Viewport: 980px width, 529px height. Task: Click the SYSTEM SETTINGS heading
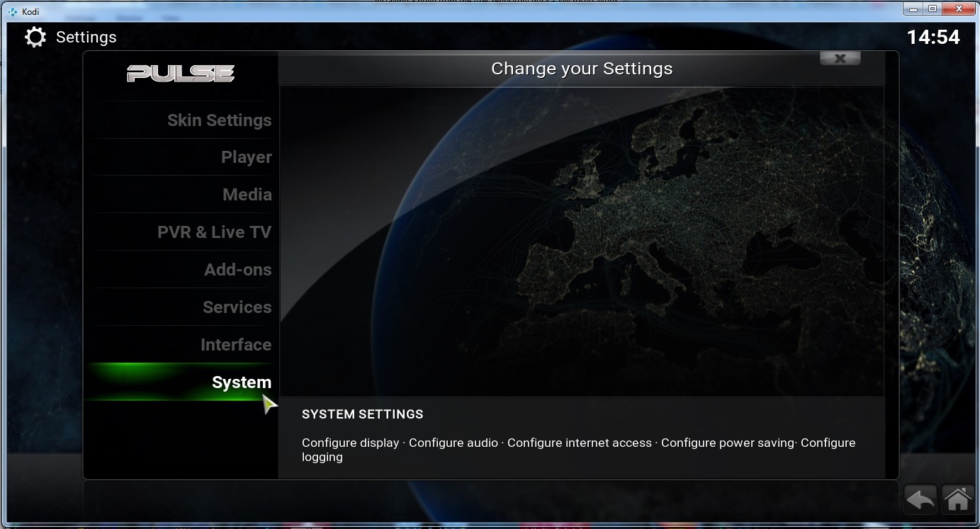(362, 414)
